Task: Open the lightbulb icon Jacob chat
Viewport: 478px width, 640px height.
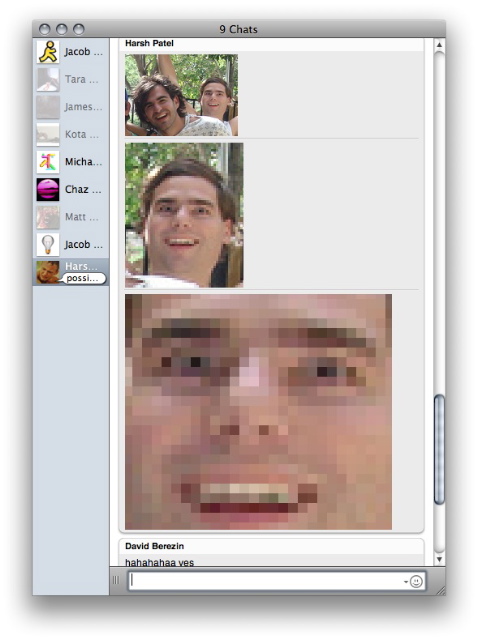Action: click(x=70, y=244)
